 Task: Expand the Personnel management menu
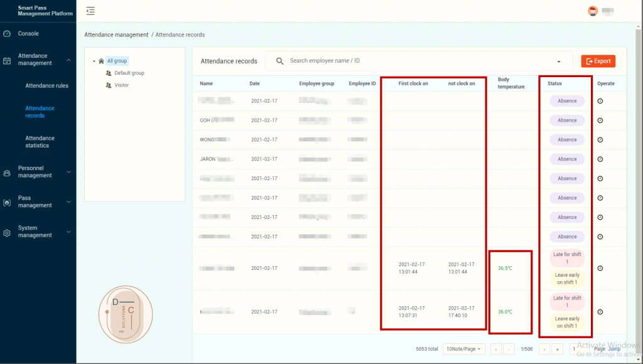pyautogui.click(x=38, y=172)
